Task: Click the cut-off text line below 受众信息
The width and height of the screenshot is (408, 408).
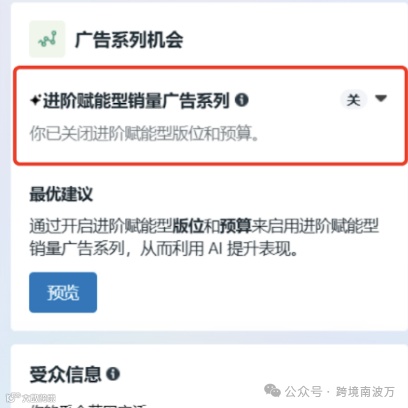Action: pos(88,405)
